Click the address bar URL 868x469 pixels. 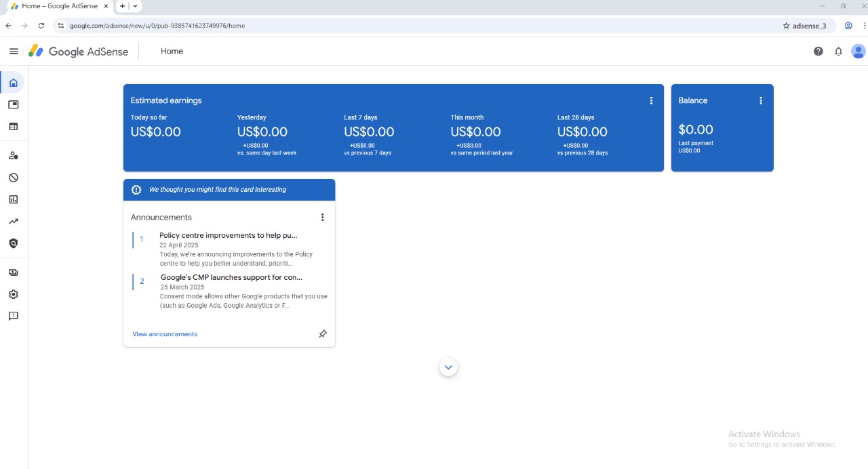pos(157,26)
